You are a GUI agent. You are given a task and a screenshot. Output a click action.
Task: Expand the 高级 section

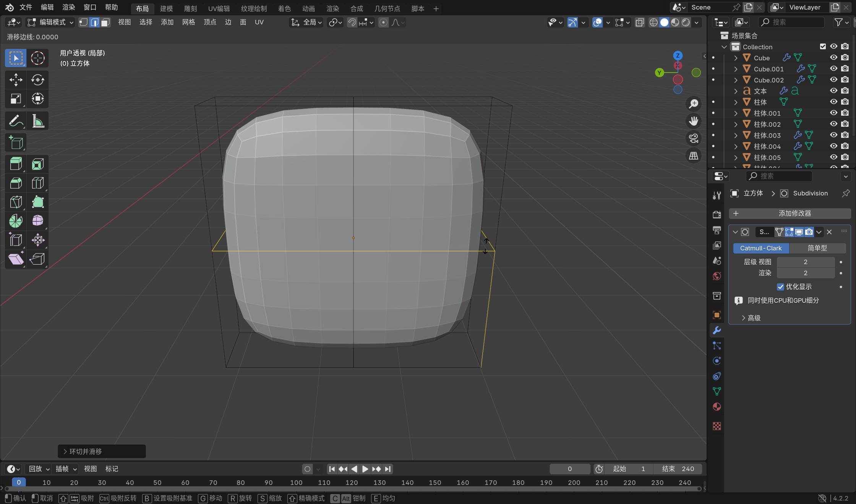point(751,318)
